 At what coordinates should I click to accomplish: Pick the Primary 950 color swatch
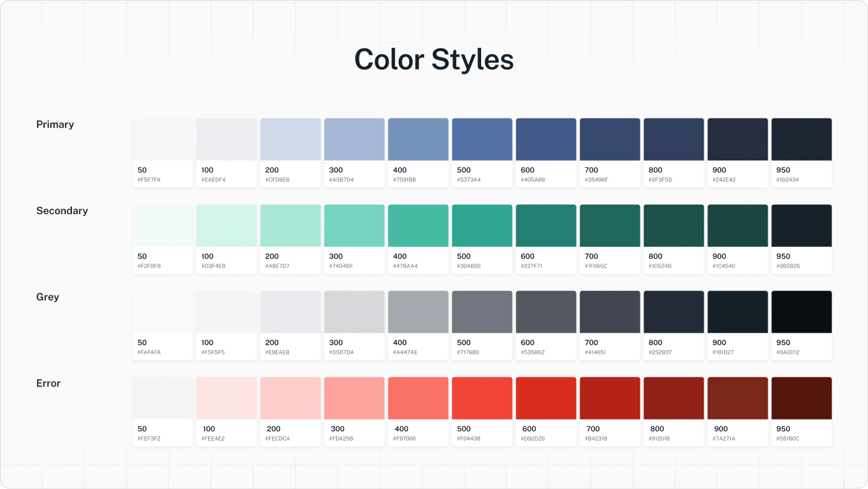[x=801, y=140]
